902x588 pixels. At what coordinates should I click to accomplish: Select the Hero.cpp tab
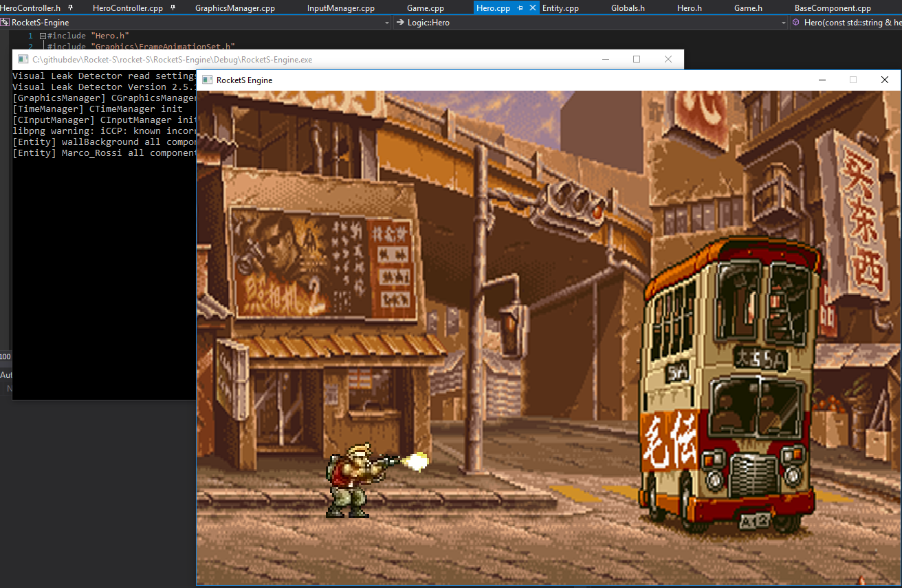coord(493,8)
